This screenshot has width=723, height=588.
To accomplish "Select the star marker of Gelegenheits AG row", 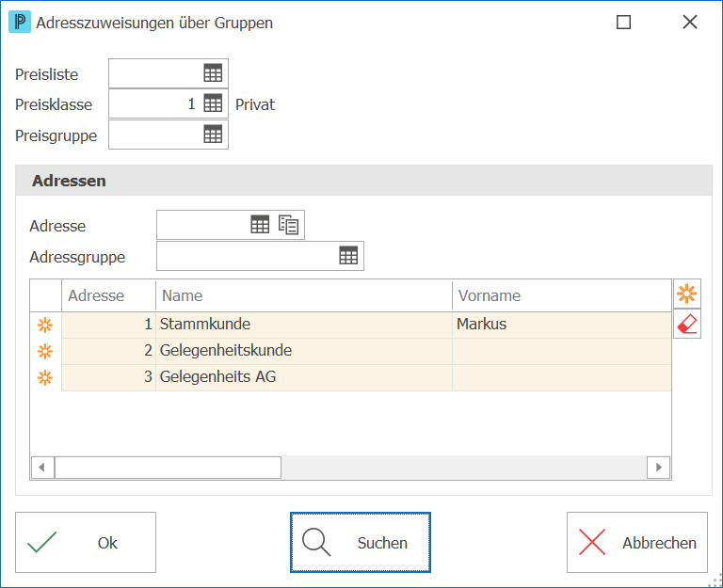I will (x=45, y=378).
